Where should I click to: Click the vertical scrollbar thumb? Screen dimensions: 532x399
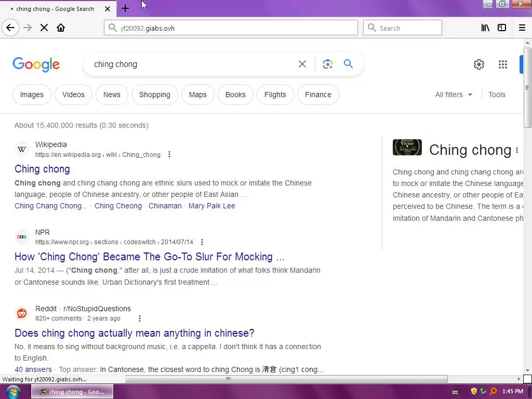pyautogui.click(x=527, y=87)
